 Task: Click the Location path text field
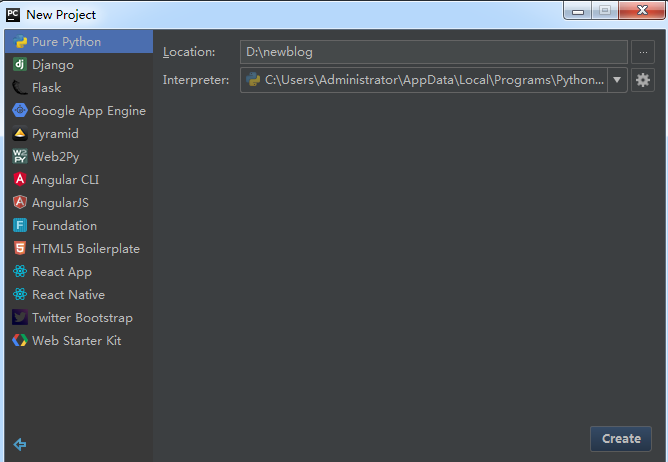click(433, 52)
